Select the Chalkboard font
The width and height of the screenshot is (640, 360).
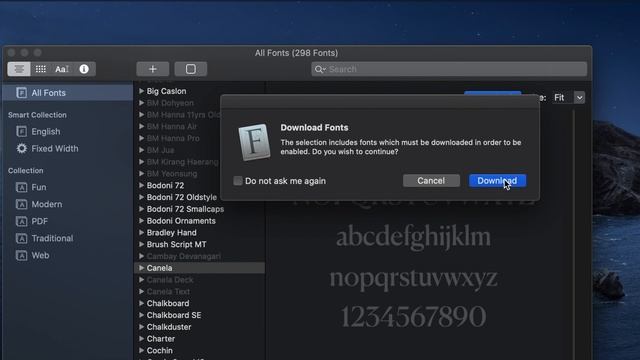pyautogui.click(x=168, y=303)
